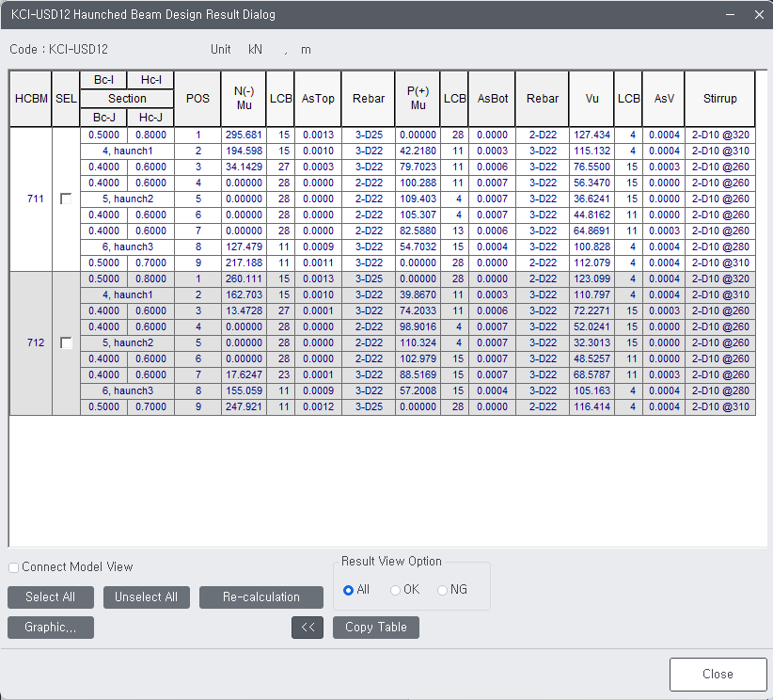Close the dialog with the Close button
Screen dimensions: 773x700
(718, 675)
